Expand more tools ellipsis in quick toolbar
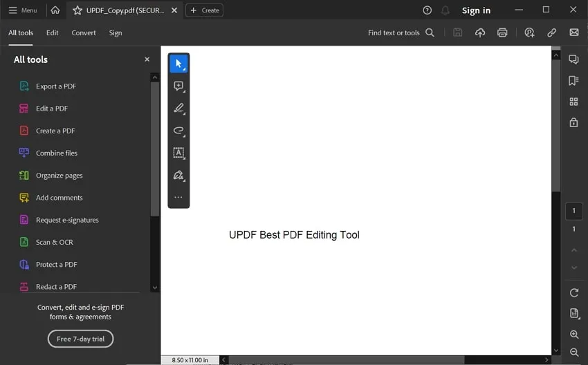This screenshot has height=365, width=588. pos(178,197)
